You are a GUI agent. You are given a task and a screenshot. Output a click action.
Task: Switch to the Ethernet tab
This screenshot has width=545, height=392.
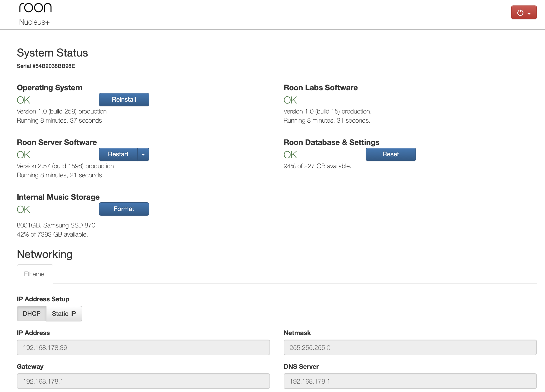click(x=35, y=274)
